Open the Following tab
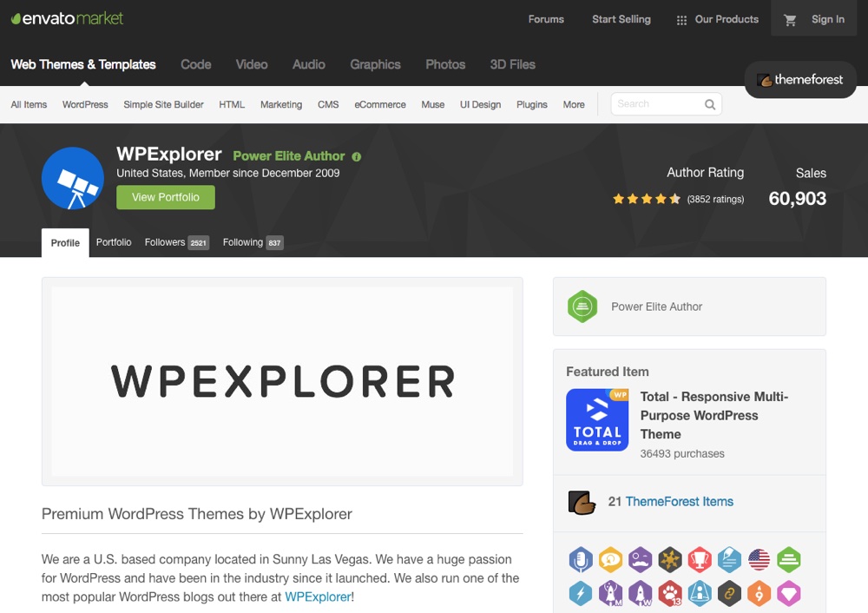This screenshot has width=868, height=613. (x=253, y=242)
